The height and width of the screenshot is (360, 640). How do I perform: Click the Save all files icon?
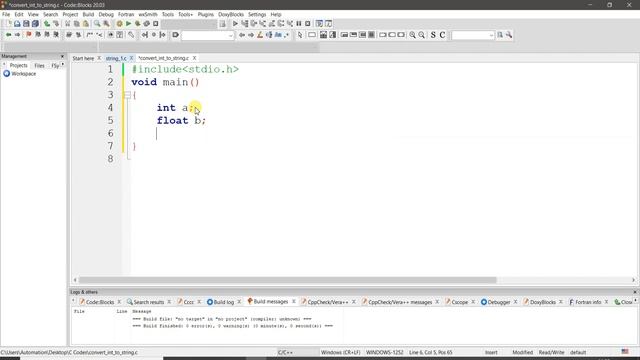click(35, 24)
